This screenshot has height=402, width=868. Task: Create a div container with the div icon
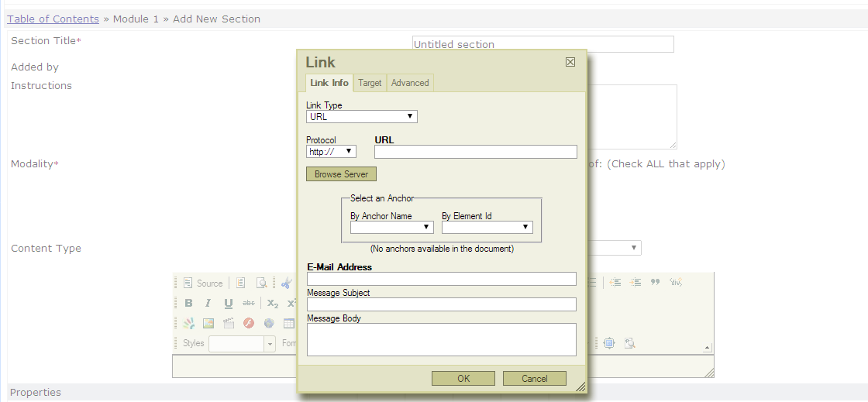point(676,283)
